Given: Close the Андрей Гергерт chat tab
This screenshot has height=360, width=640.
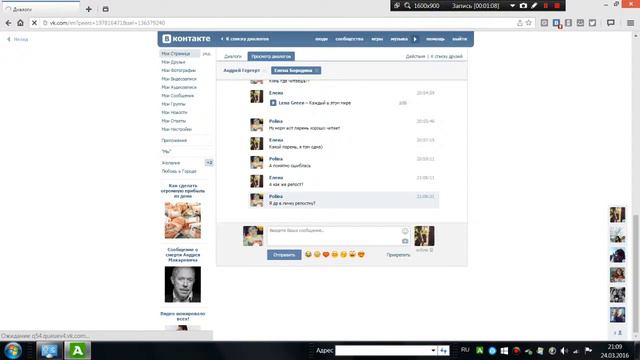Looking at the screenshot, I should [x=264, y=71].
